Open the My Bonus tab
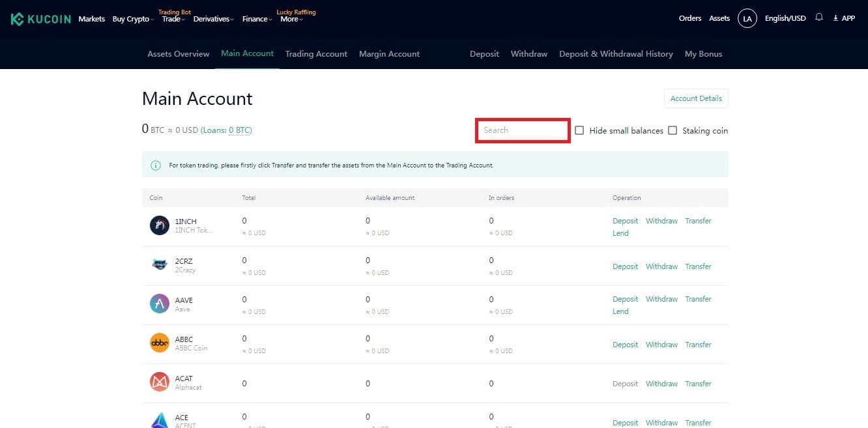Screen dimensions: 868x428 pyautogui.click(x=704, y=54)
